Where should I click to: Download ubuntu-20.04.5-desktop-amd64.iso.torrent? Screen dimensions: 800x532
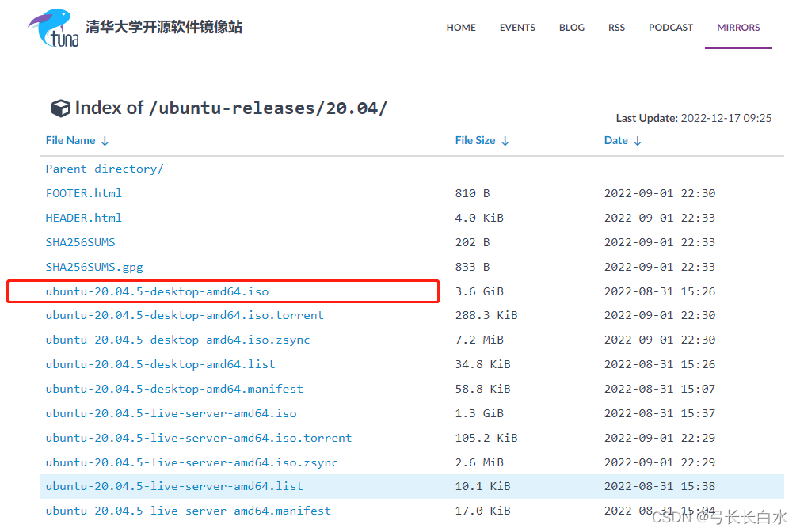[x=185, y=315]
